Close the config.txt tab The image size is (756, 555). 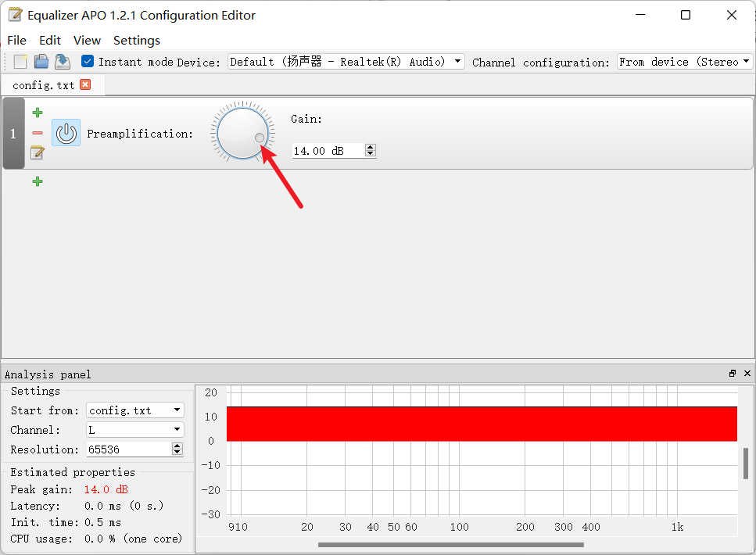coord(85,84)
